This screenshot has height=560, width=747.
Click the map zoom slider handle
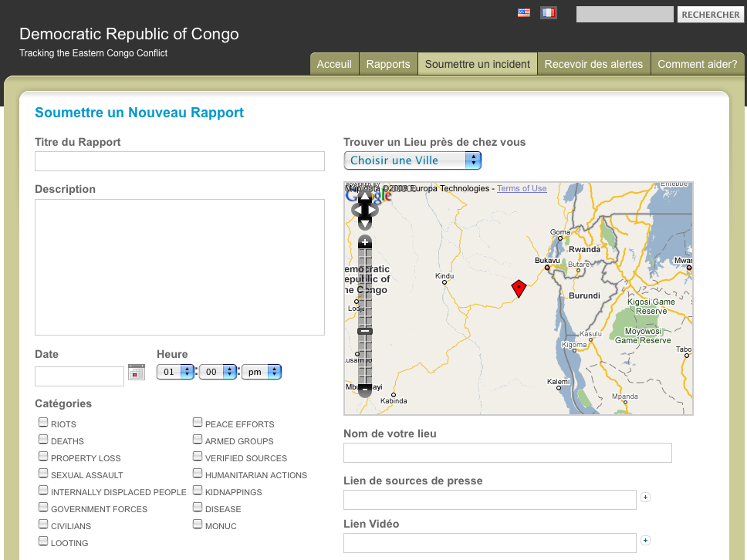pos(365,331)
